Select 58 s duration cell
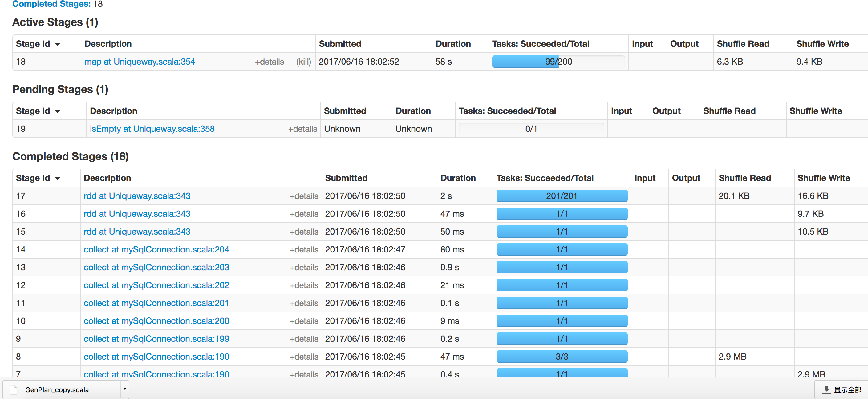This screenshot has width=868, height=399. 444,62
